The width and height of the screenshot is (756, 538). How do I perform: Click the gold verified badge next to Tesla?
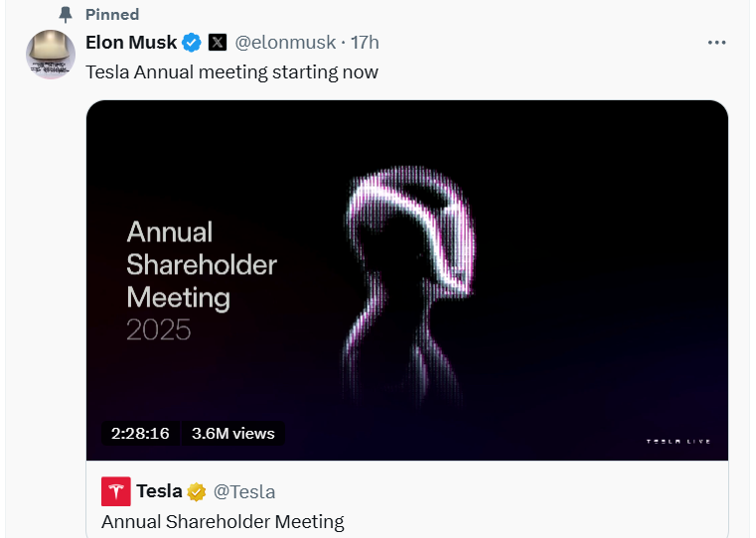(x=199, y=491)
